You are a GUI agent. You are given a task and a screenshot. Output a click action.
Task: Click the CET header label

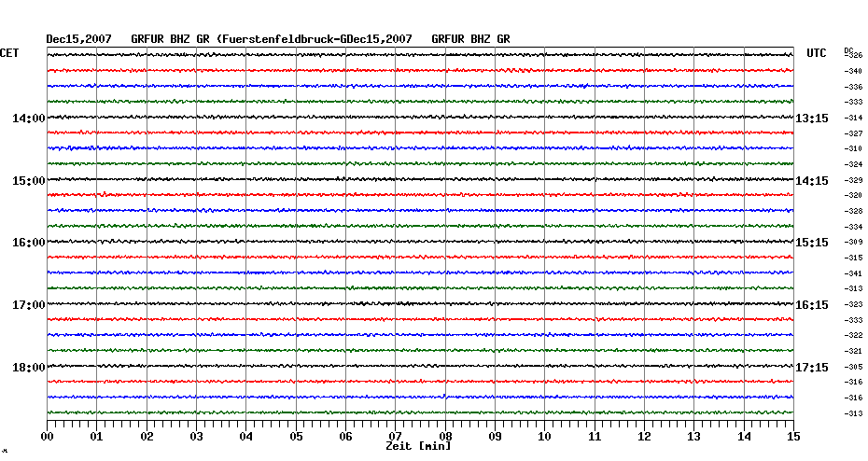tap(9, 53)
